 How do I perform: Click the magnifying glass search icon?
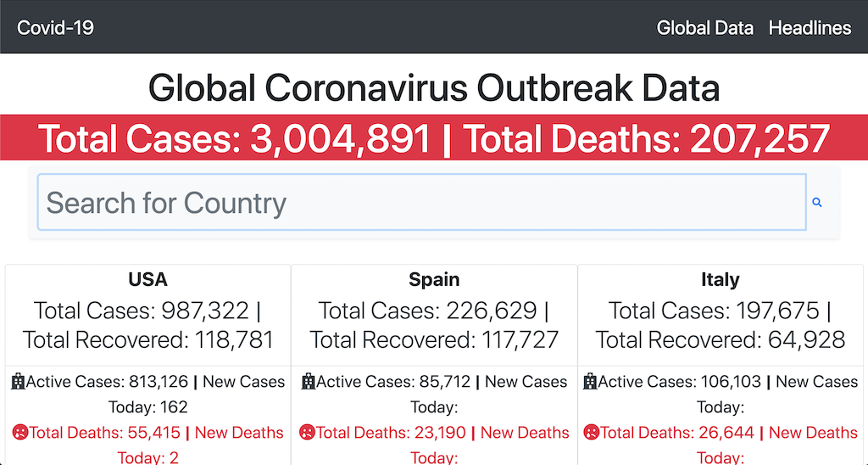(816, 203)
